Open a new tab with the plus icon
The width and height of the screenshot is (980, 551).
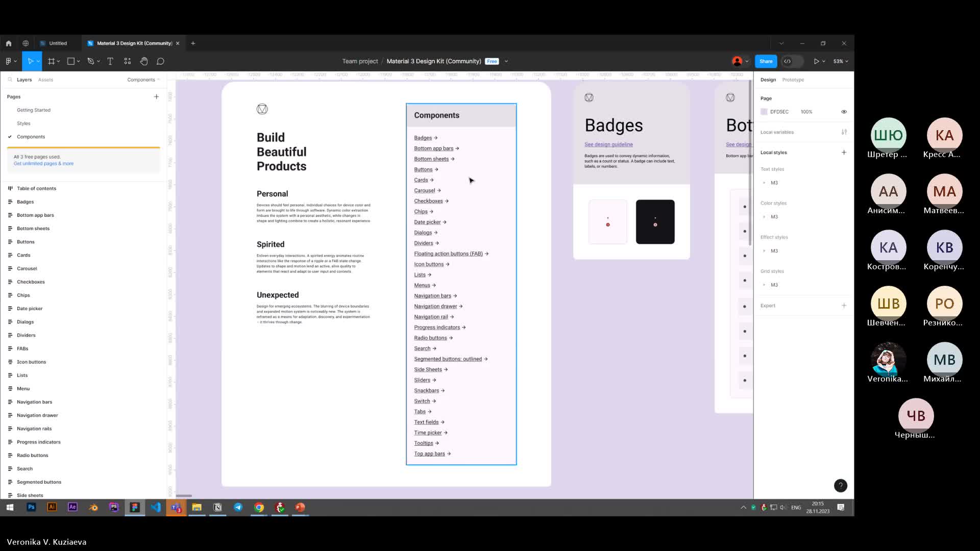pos(193,43)
